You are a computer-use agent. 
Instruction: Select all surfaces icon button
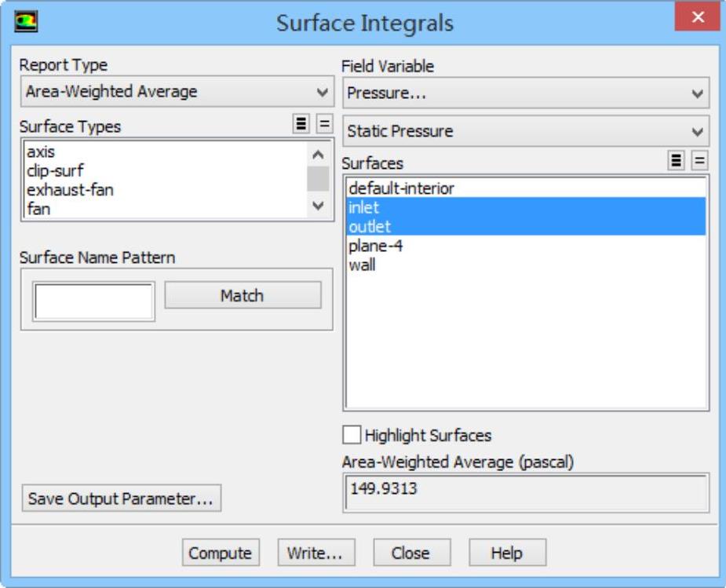pos(675,161)
